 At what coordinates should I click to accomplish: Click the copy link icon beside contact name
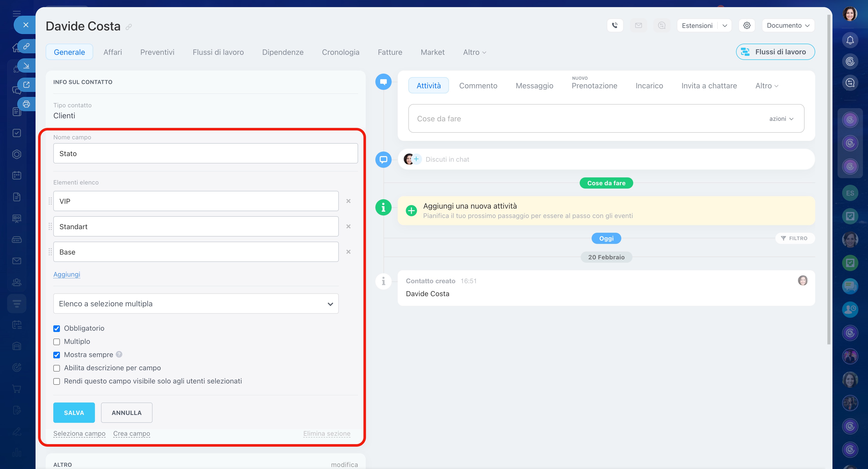point(129,27)
